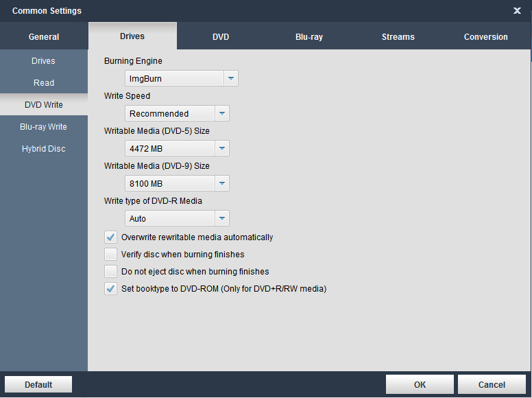Open the Read section in sidebar

coord(43,83)
